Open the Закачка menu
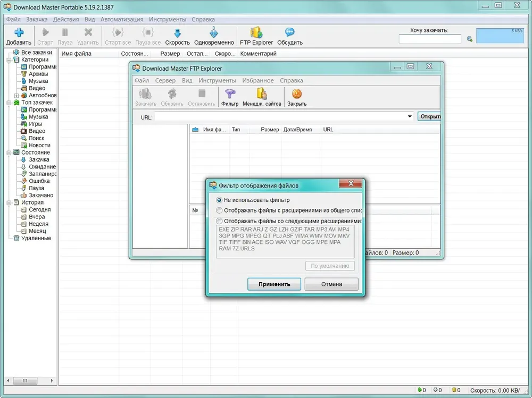This screenshot has height=398, width=532. [x=37, y=19]
